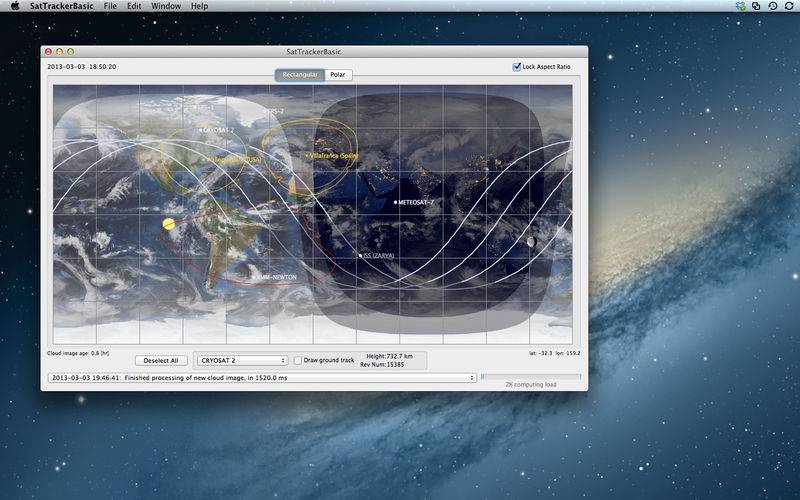This screenshot has height=500, width=800.
Task: Open the Edit menu
Action: [x=134, y=6]
